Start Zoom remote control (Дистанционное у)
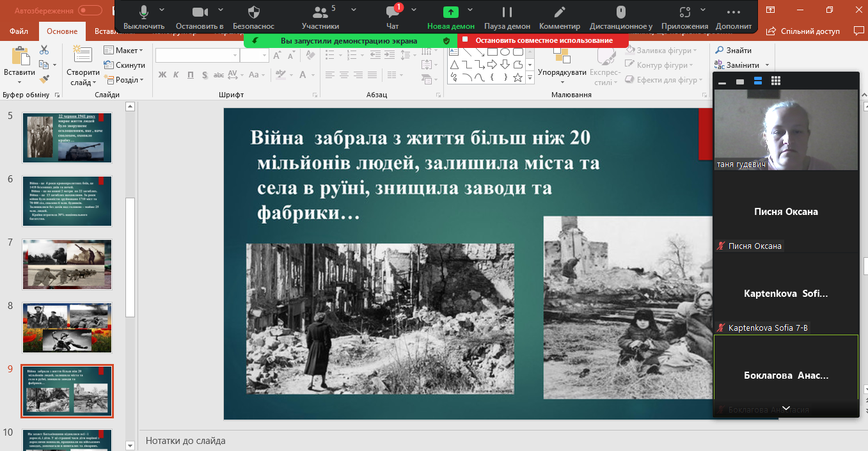This screenshot has height=451, width=868. pyautogui.click(x=621, y=18)
